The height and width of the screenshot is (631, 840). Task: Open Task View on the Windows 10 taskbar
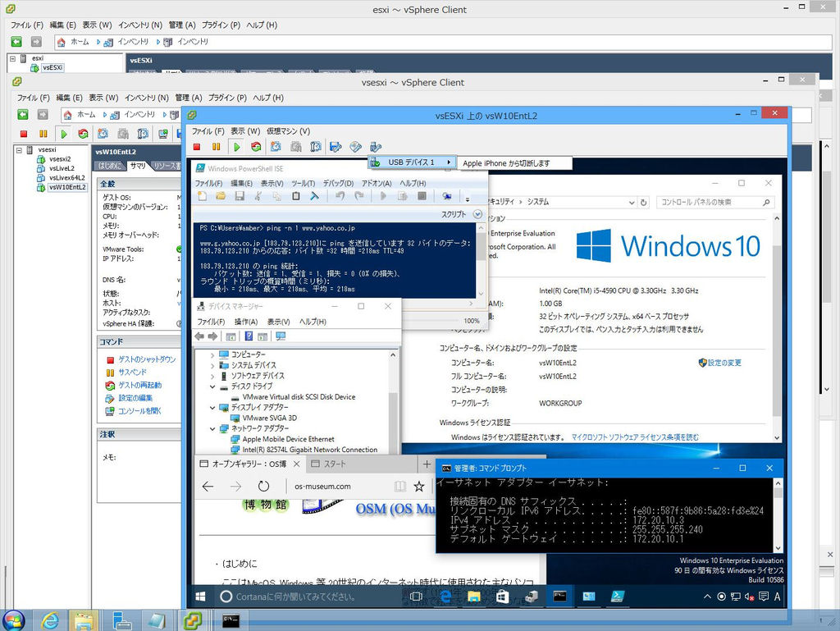pyautogui.click(x=416, y=597)
